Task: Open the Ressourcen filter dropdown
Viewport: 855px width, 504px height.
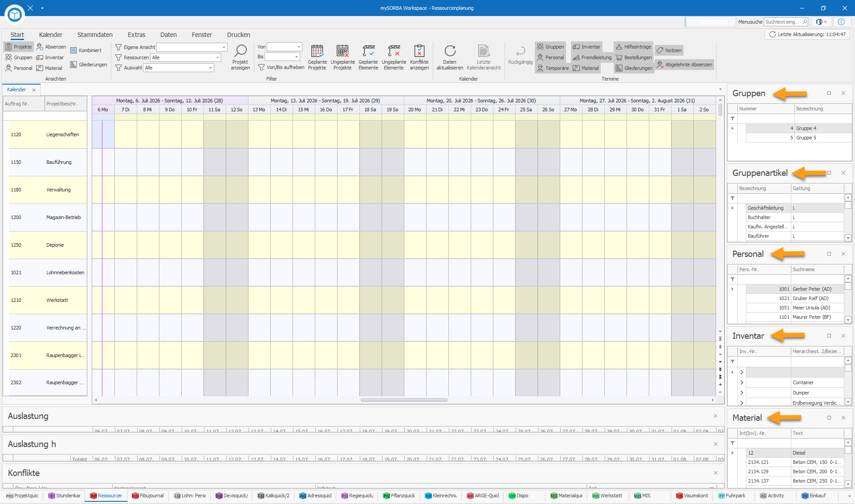Action: (186, 57)
